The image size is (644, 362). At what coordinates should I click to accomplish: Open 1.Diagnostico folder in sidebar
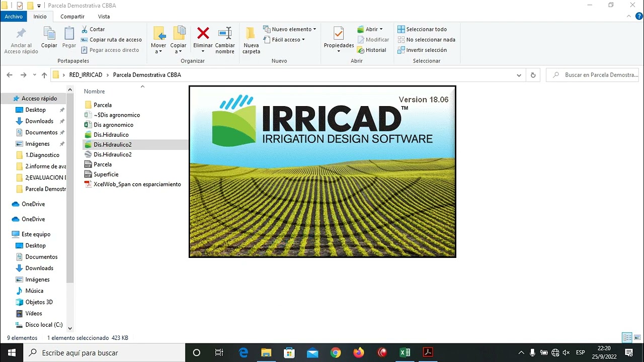point(42,155)
